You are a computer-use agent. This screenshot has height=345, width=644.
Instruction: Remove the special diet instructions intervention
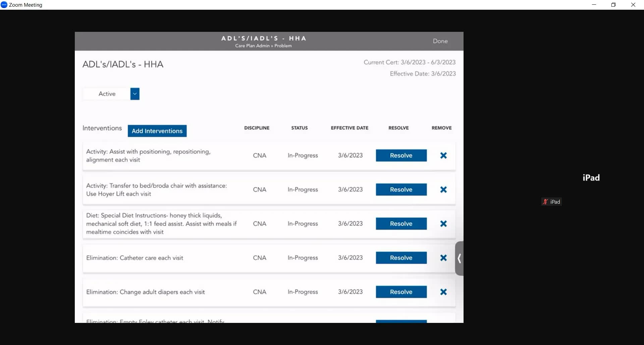point(443,223)
